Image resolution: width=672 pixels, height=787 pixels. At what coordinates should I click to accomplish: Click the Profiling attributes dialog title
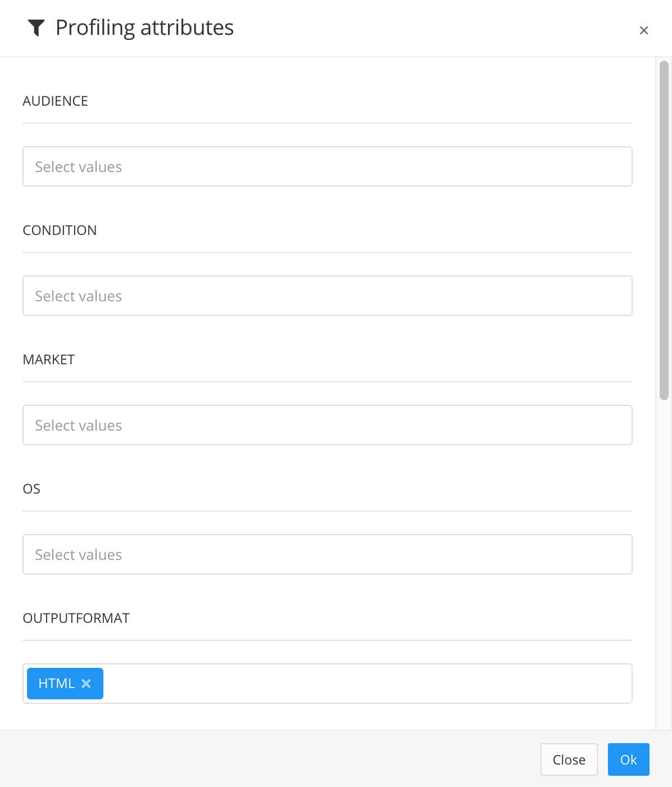pos(144,27)
